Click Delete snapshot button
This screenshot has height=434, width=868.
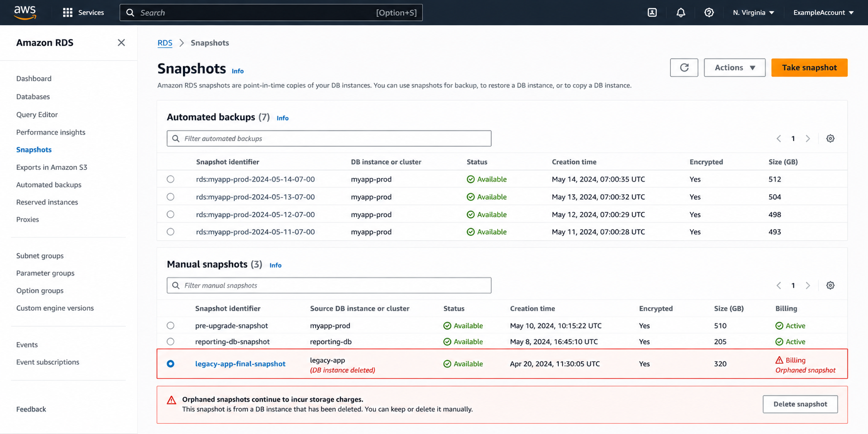click(800, 404)
